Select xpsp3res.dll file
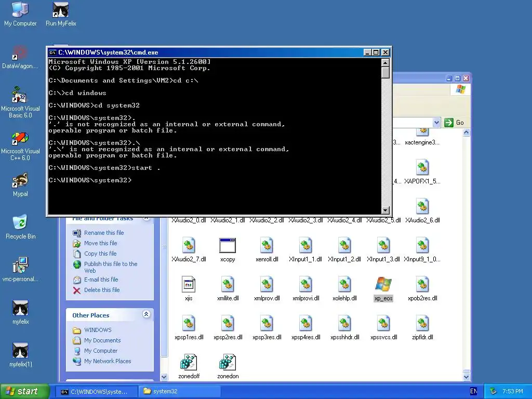 point(267,328)
